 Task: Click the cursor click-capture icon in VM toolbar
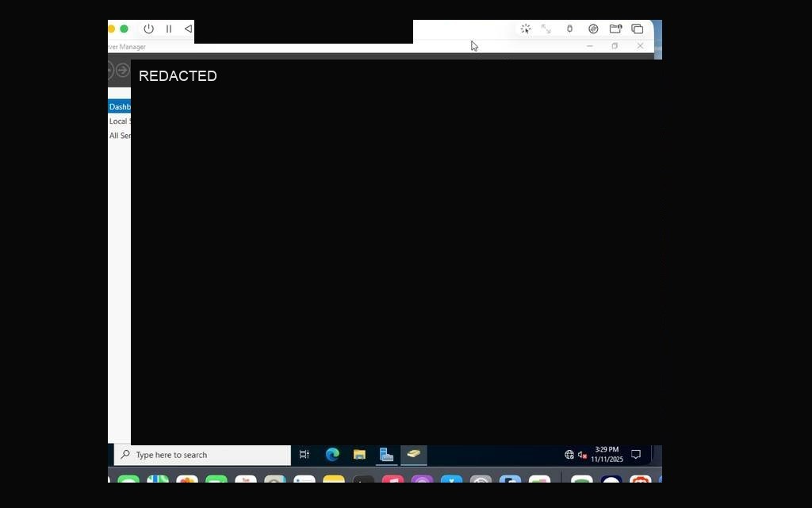tap(526, 29)
